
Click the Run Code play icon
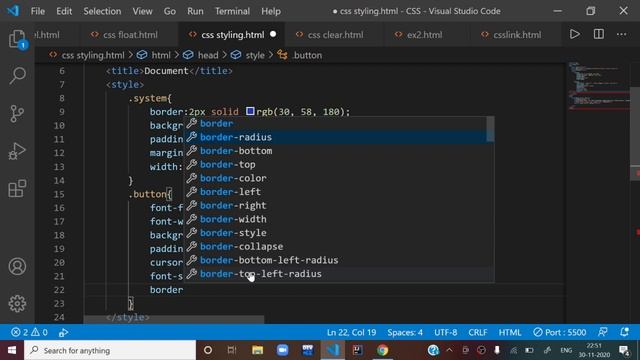[575, 34]
